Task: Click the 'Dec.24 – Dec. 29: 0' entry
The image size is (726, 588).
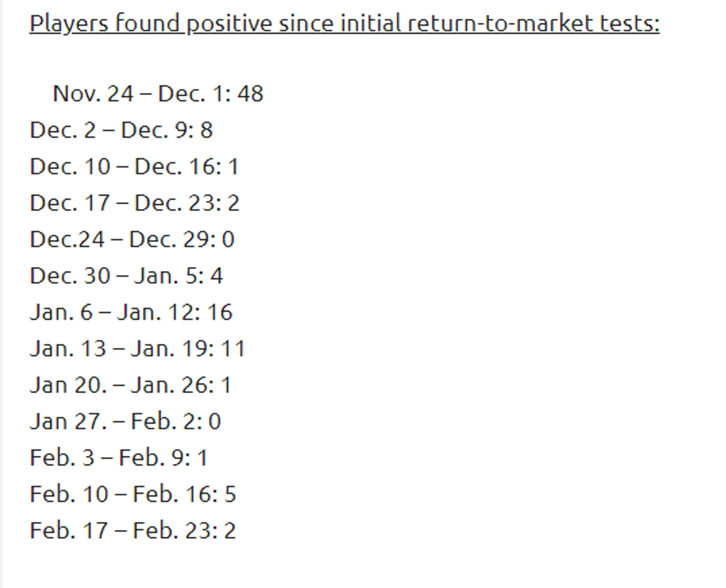Action: pos(132,239)
